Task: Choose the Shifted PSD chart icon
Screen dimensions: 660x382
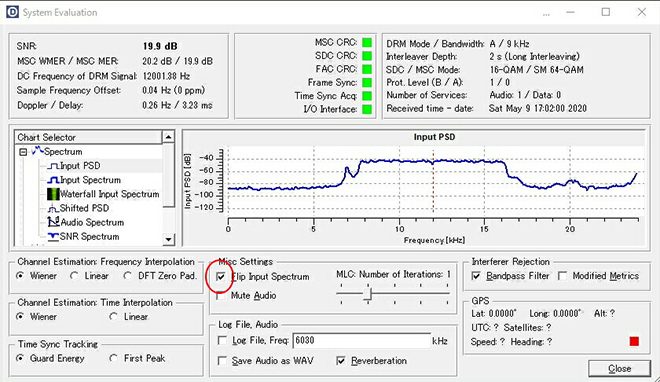Action: (53, 208)
